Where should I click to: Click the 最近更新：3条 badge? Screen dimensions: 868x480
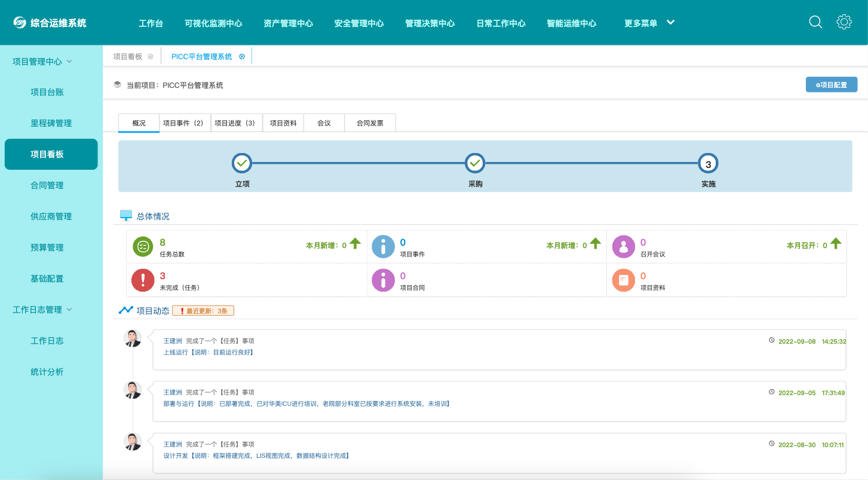[203, 310]
